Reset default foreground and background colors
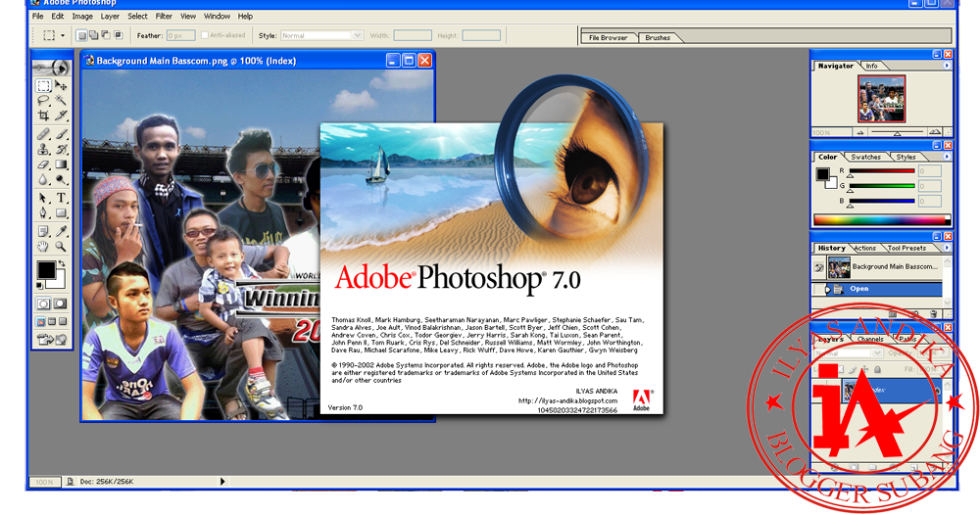Viewport: 980px width, 514px height. point(39,286)
